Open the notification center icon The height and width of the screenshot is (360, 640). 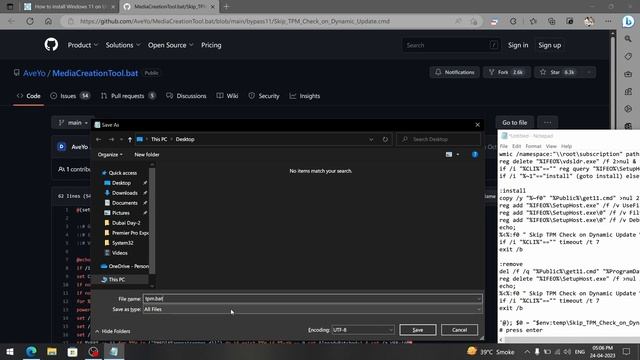(627, 351)
